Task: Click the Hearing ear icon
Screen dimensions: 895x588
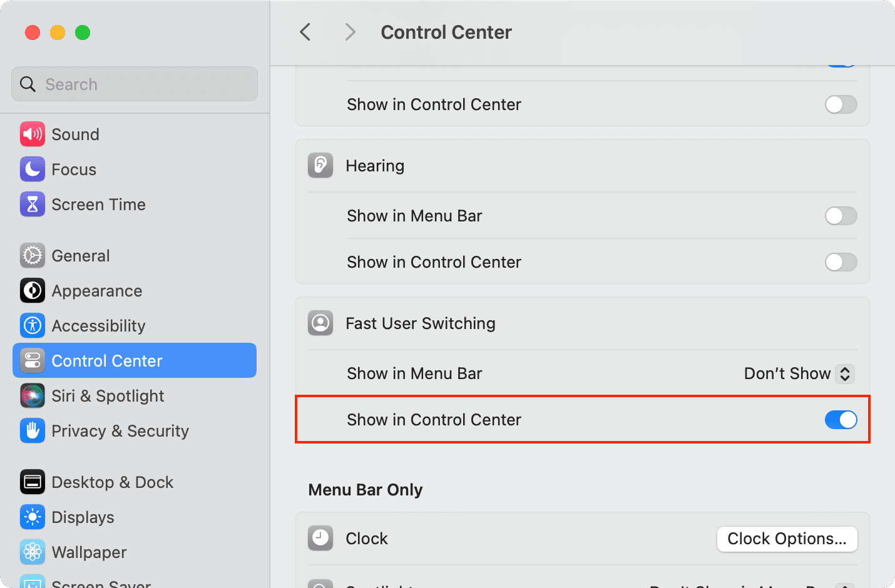Action: click(x=320, y=165)
